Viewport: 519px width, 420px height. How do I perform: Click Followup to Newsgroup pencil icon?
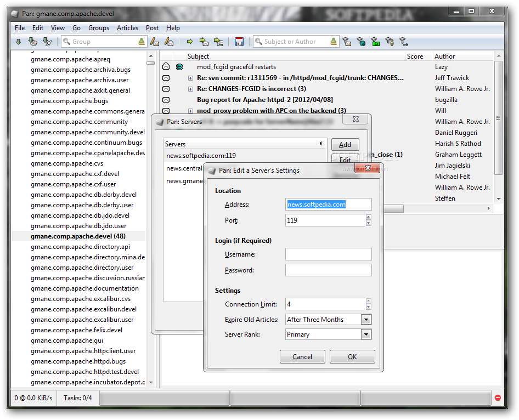pyautogui.click(x=169, y=42)
